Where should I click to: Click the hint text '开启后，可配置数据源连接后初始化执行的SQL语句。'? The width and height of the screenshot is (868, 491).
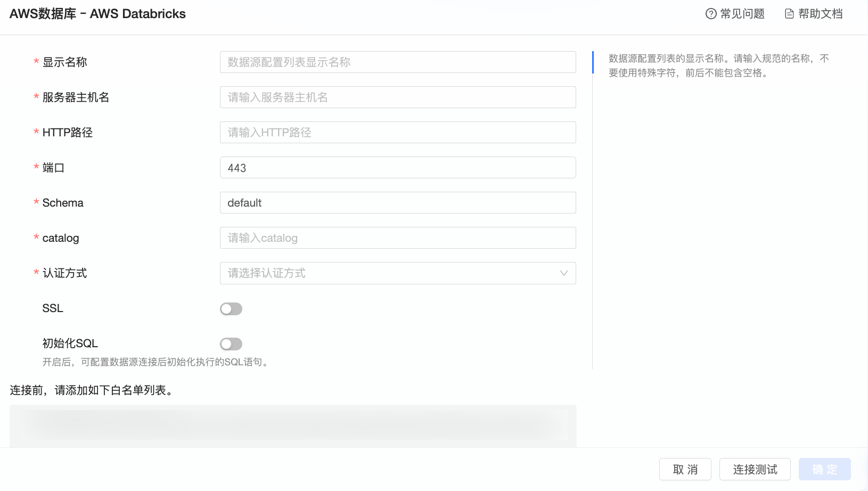click(x=157, y=362)
